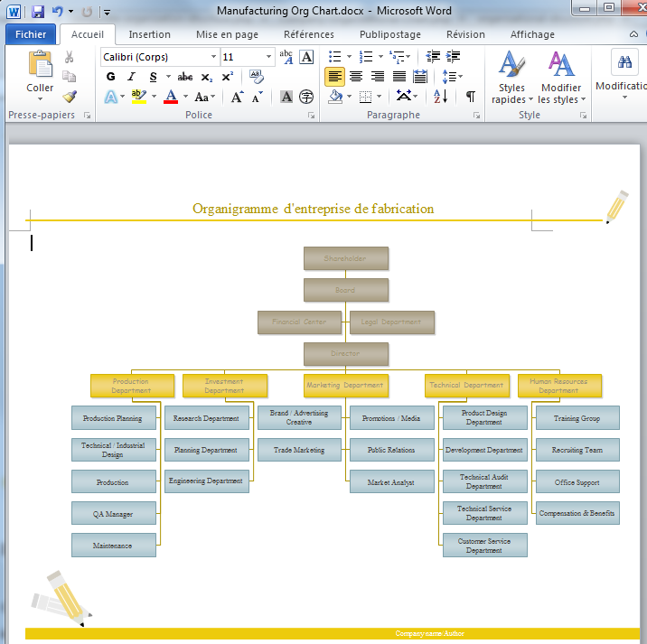Click the Fichier button

[x=31, y=34]
